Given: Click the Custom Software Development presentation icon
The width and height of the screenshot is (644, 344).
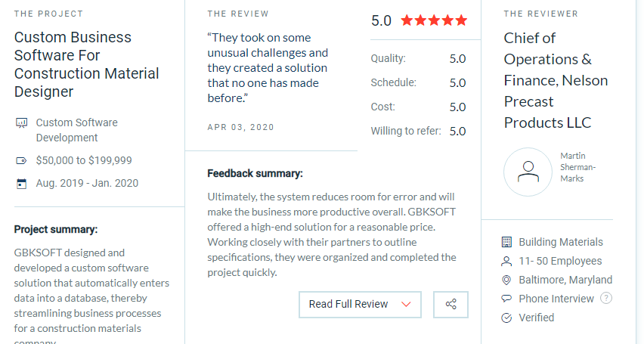Looking at the screenshot, I should pyautogui.click(x=21, y=123).
